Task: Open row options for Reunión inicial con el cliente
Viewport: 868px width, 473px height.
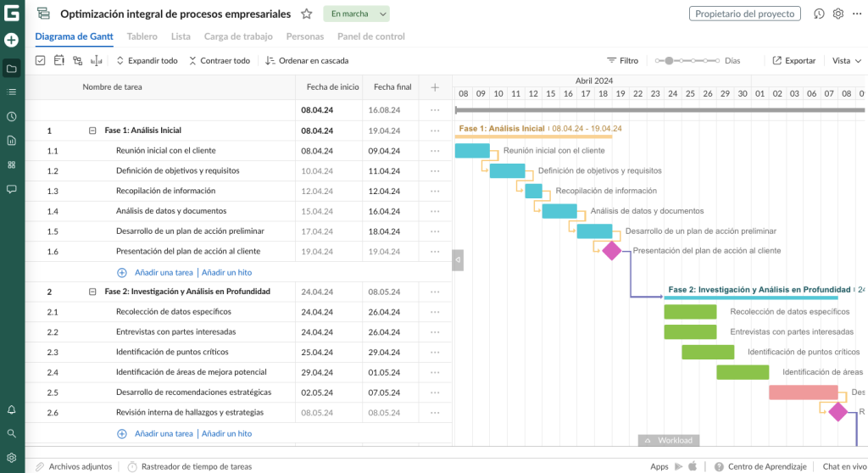Action: click(435, 151)
